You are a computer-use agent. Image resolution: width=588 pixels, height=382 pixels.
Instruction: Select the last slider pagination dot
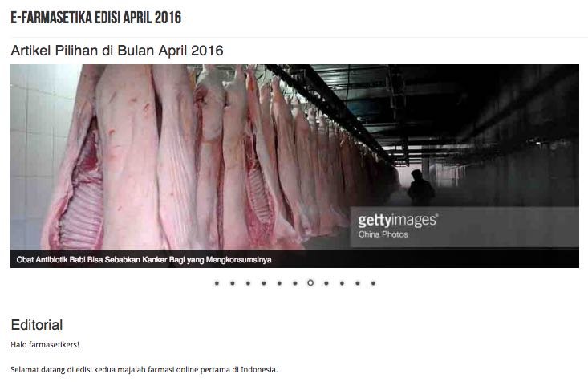[373, 283]
